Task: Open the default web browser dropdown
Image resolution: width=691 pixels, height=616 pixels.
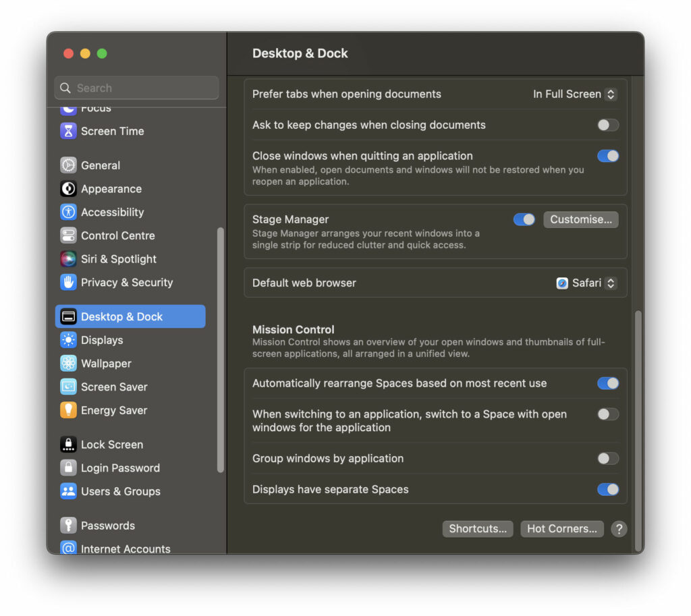Action: click(586, 283)
